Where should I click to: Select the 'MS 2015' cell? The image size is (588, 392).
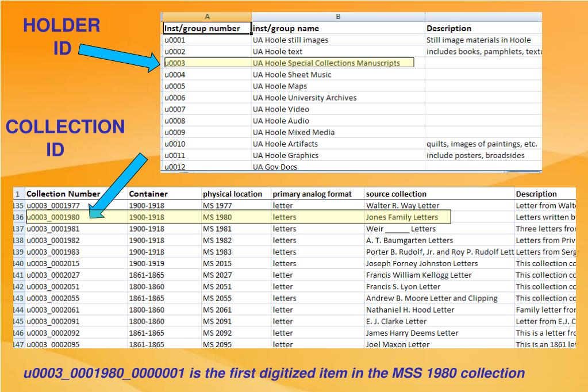tap(236, 263)
